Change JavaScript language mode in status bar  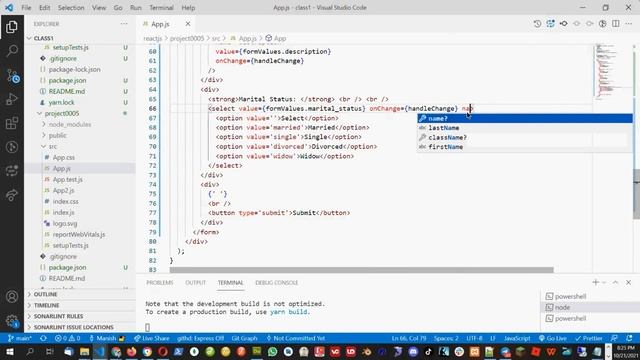[x=517, y=338]
